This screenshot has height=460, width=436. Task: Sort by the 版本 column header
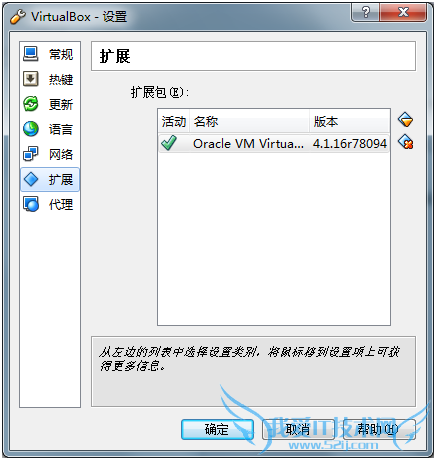tap(349, 121)
